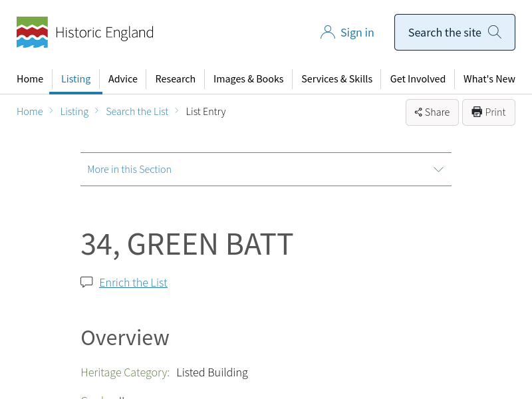The width and height of the screenshot is (532, 399).
Task: Click the magnifying glass search icon
Action: point(494,32)
